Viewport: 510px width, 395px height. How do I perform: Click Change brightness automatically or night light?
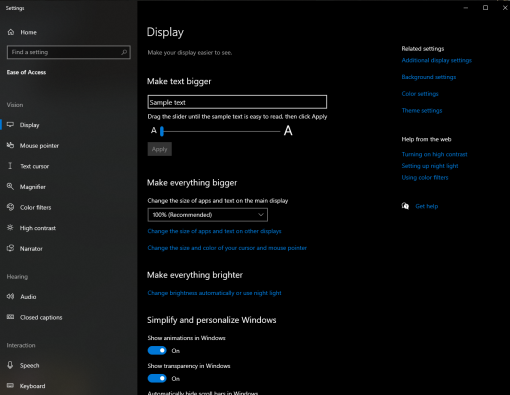214,293
